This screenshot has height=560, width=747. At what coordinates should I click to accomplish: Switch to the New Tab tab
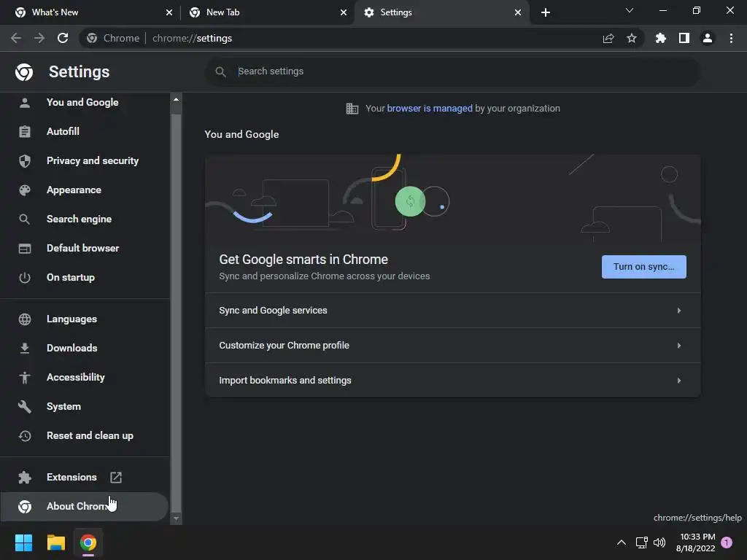268,12
